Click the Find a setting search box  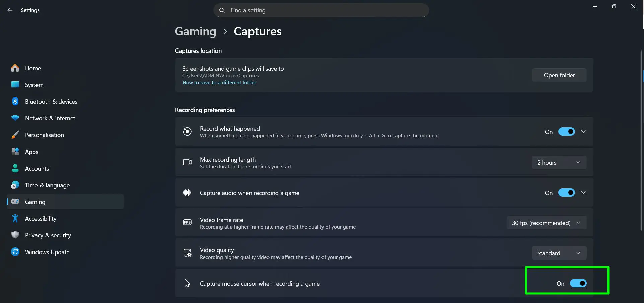[x=321, y=10]
